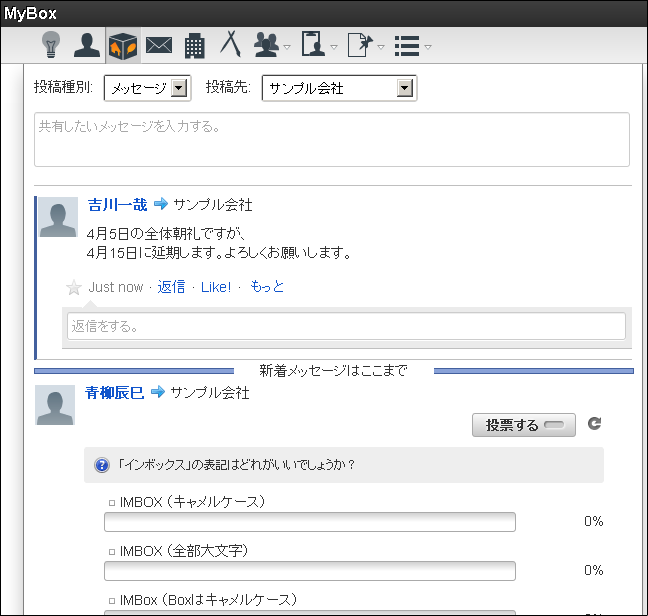Image resolution: width=648 pixels, height=616 pixels.
Task: Click the 4月5日の全体朝礼ですが message text
Action: [166, 234]
